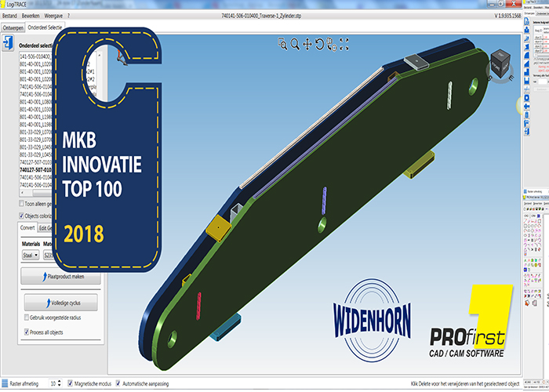The height and width of the screenshot is (392, 549).
Task: Click the file name '740141-506-010400_Traverse-1_Zylinder.stp'
Action: pyautogui.click(x=261, y=16)
